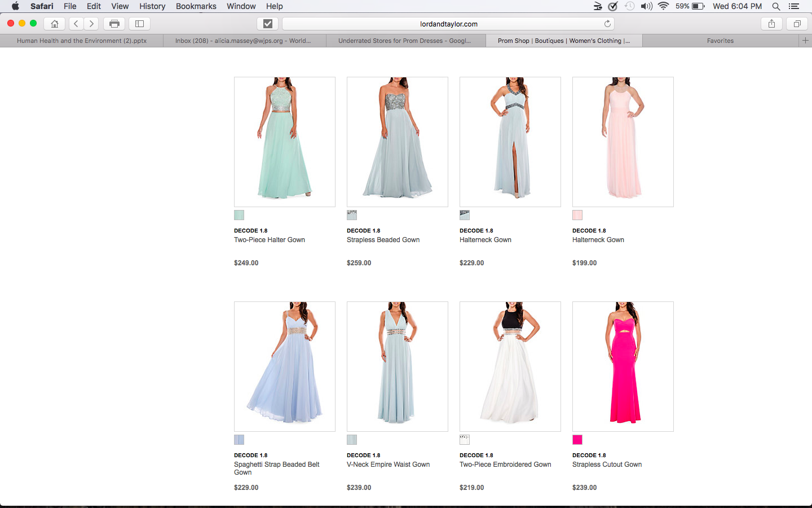
Task: Open hot pink Strapless Cutout Gown image
Action: (623, 366)
